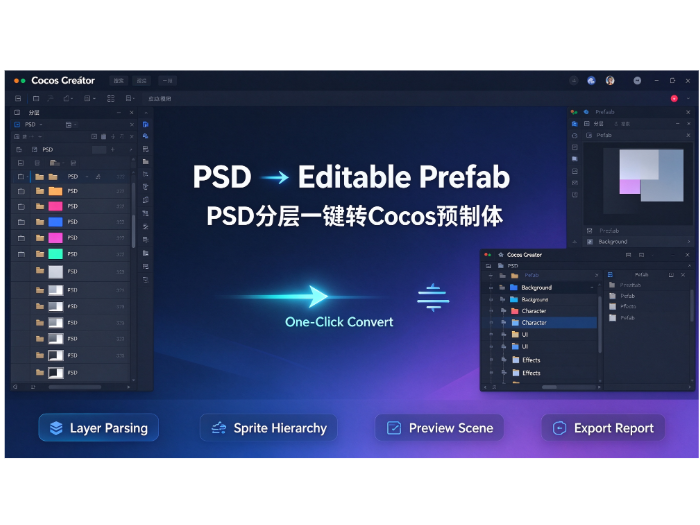The height and width of the screenshot is (525, 700).
Task: Toggle the checkbox of the orange-thumbnail PSD row
Action: (21, 191)
